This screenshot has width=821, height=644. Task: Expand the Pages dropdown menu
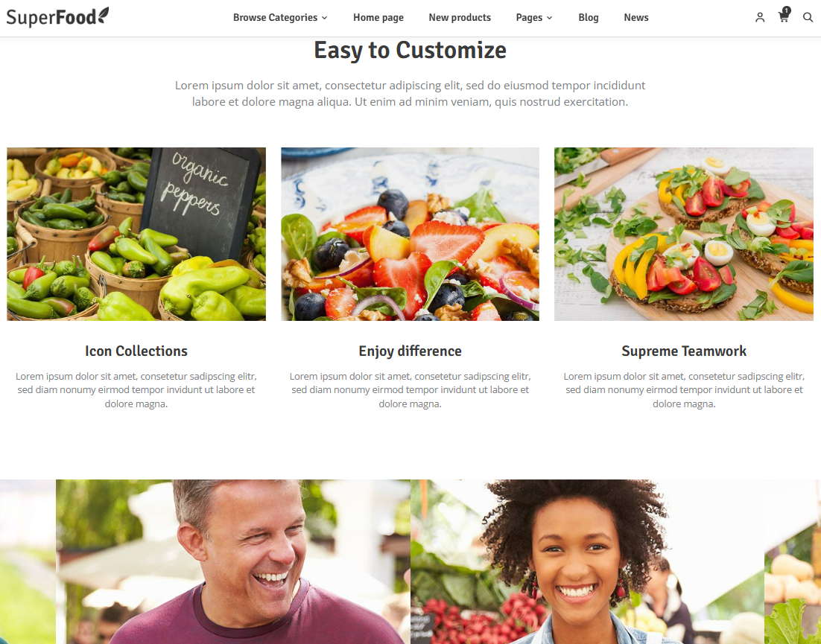(534, 18)
